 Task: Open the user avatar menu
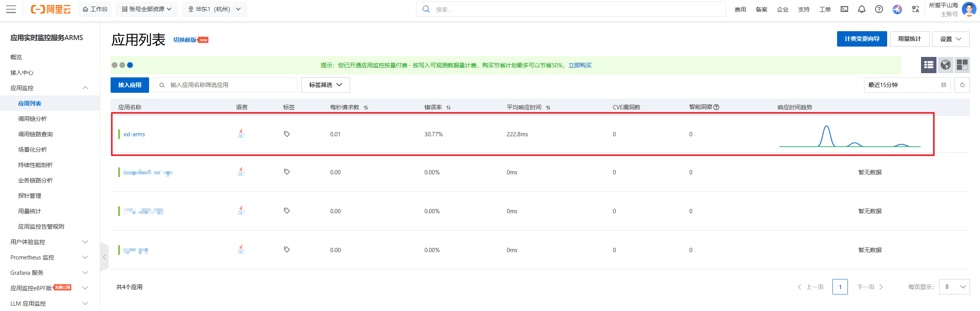coord(968,9)
